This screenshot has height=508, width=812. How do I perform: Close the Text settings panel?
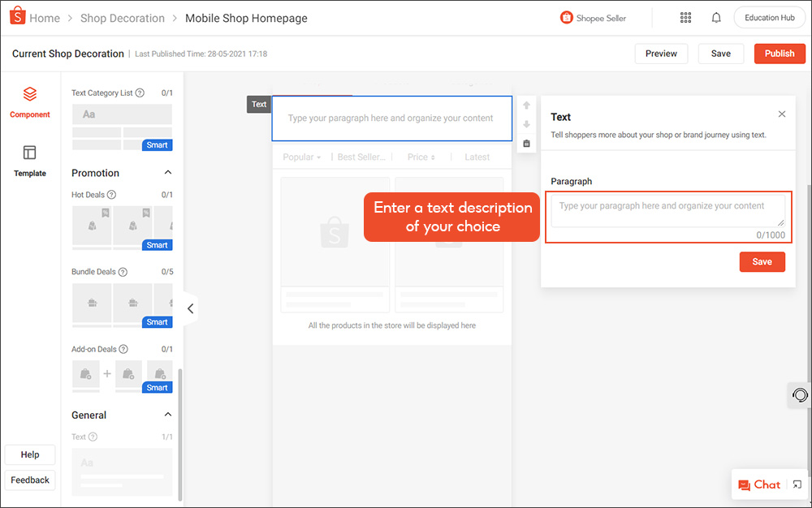(782, 115)
